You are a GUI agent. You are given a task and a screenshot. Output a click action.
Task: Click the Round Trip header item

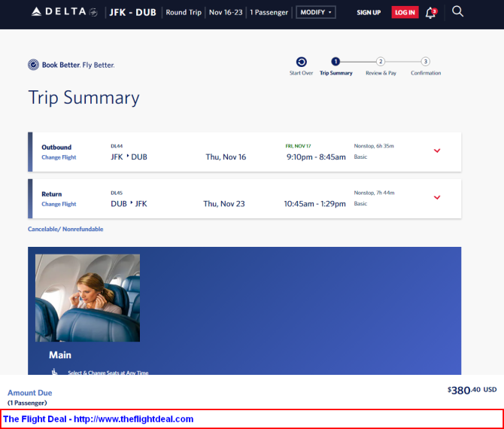coord(184,12)
